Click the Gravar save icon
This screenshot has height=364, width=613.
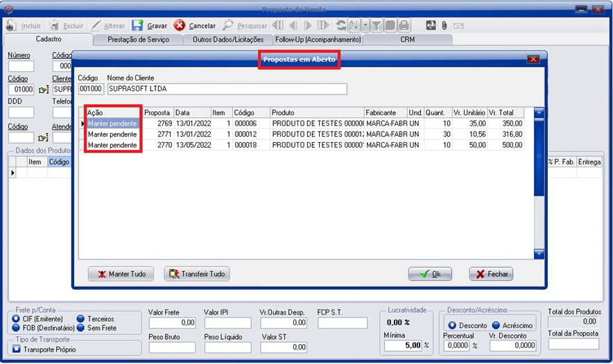click(x=138, y=26)
